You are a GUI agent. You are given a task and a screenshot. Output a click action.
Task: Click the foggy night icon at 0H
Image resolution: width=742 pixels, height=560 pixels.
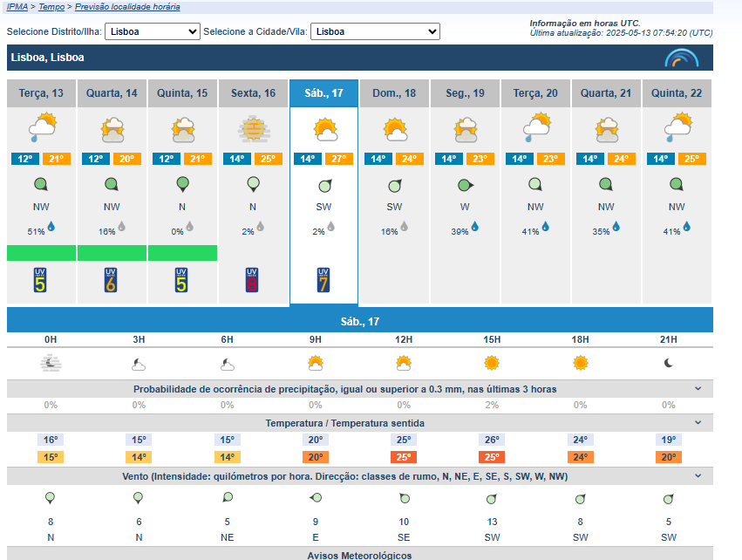click(x=51, y=364)
